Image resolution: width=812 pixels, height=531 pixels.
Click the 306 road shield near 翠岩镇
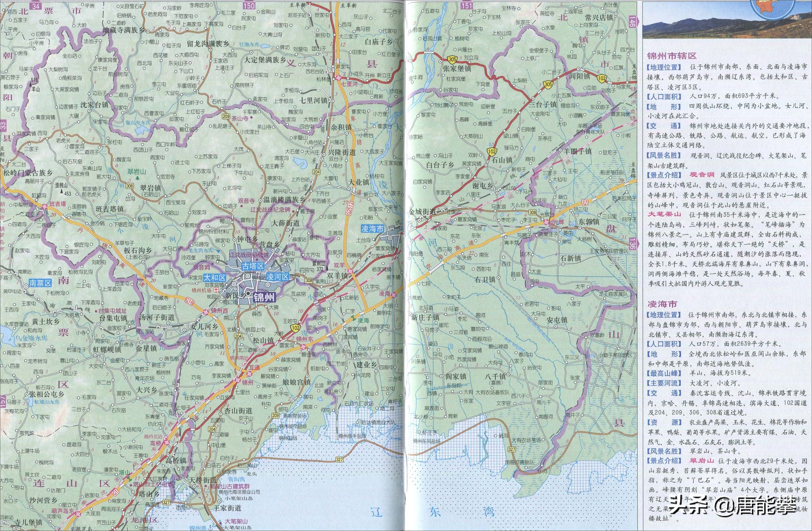(129, 185)
